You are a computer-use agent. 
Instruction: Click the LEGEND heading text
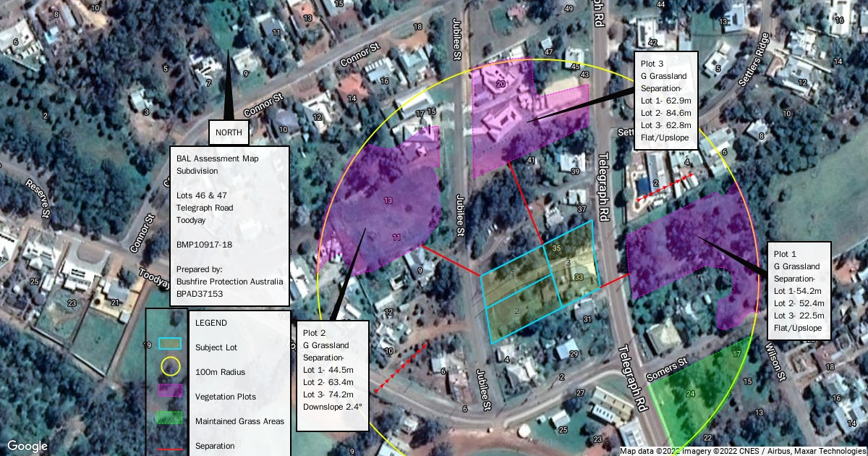(211, 322)
